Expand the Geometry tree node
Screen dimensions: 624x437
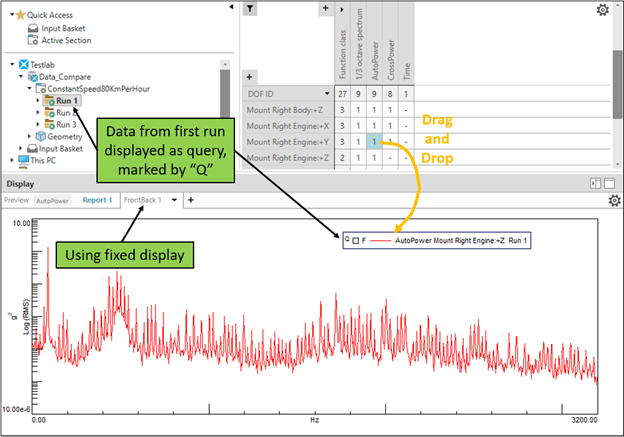coord(29,136)
